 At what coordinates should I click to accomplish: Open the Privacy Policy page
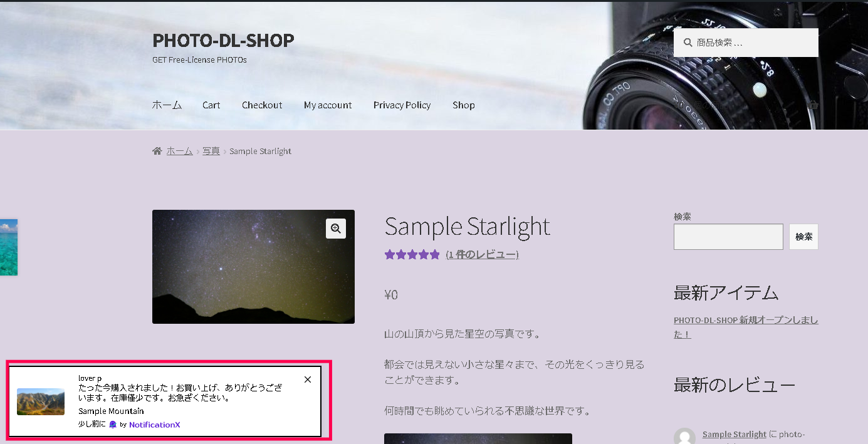click(402, 105)
